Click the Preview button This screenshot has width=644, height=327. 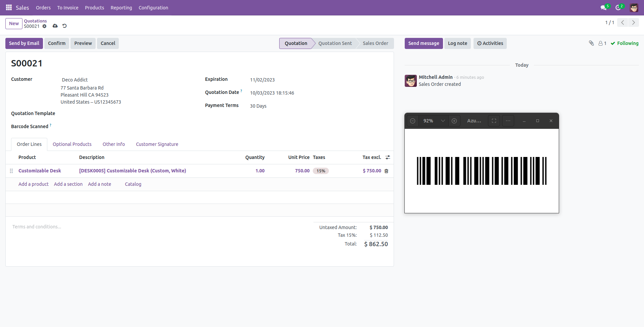(x=83, y=43)
